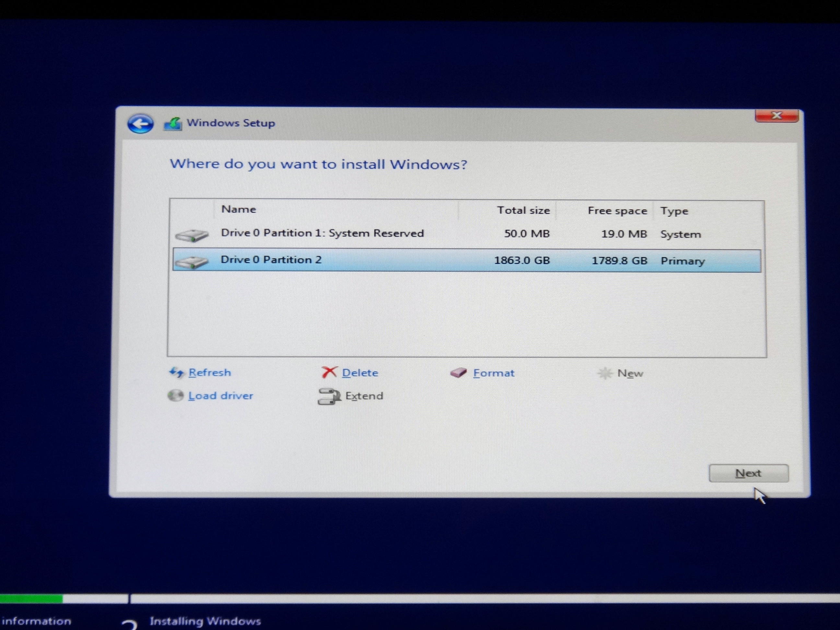Image resolution: width=840 pixels, height=630 pixels.
Task: Click the 19.0 MB free space cell
Action: pyautogui.click(x=624, y=234)
